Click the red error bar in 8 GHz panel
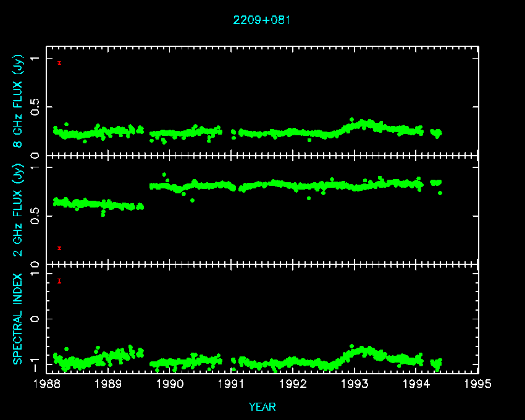This screenshot has height=420, width=525. [x=59, y=63]
